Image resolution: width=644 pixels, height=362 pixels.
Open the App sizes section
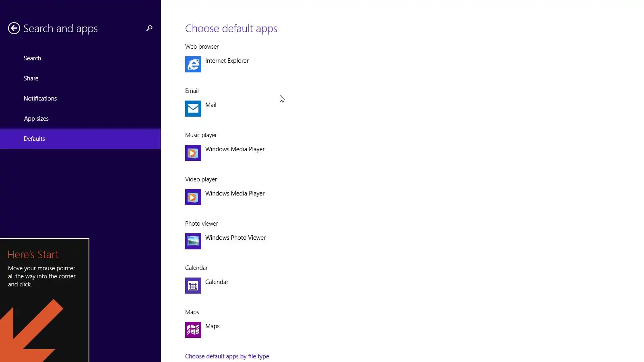click(80, 119)
